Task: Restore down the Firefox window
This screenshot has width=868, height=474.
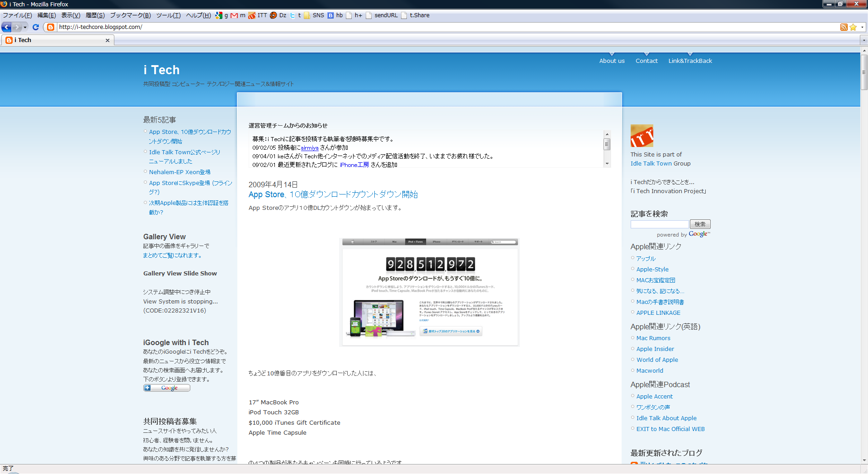Action: (x=840, y=4)
